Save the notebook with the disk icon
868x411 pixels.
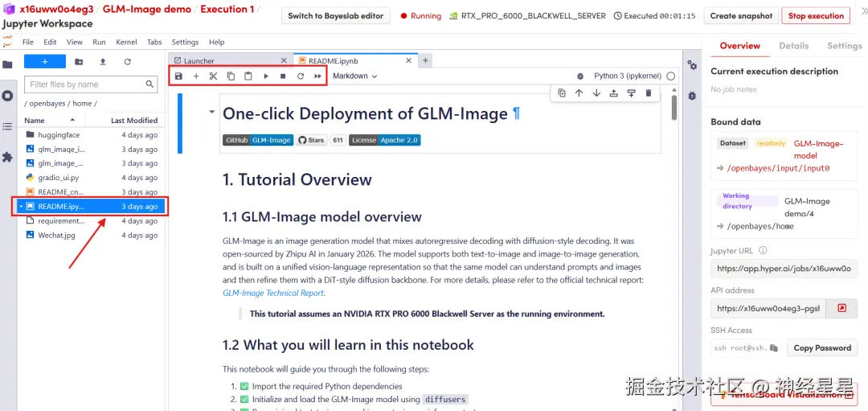tap(178, 76)
